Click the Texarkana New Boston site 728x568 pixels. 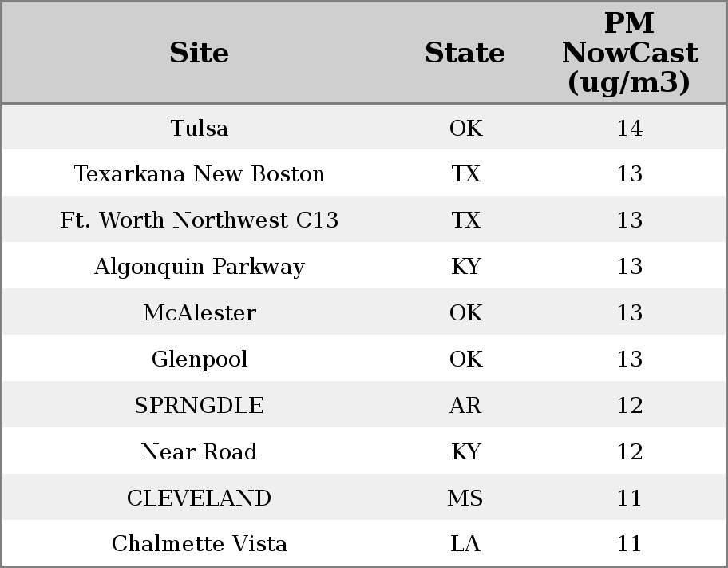[199, 174]
